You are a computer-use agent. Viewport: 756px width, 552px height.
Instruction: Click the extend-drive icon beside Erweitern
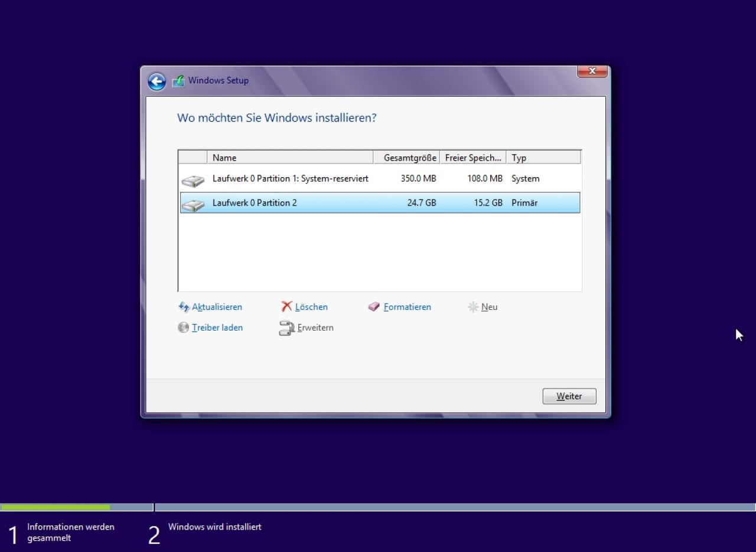click(x=286, y=328)
